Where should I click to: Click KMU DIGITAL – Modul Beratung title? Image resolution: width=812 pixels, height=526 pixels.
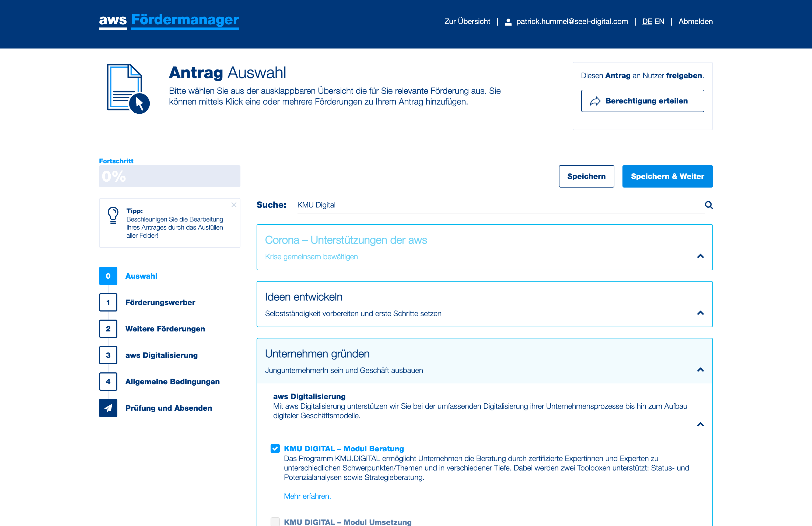[x=344, y=448]
